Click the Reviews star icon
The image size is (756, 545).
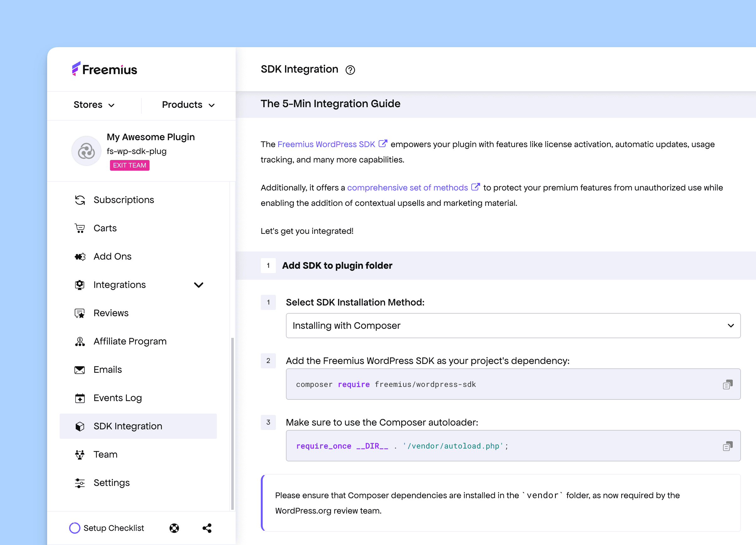80,313
